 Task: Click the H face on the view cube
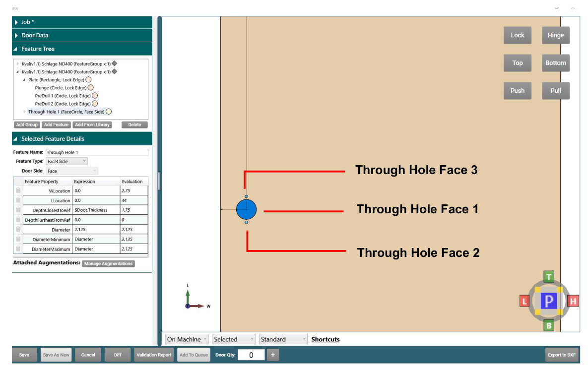coord(573,301)
